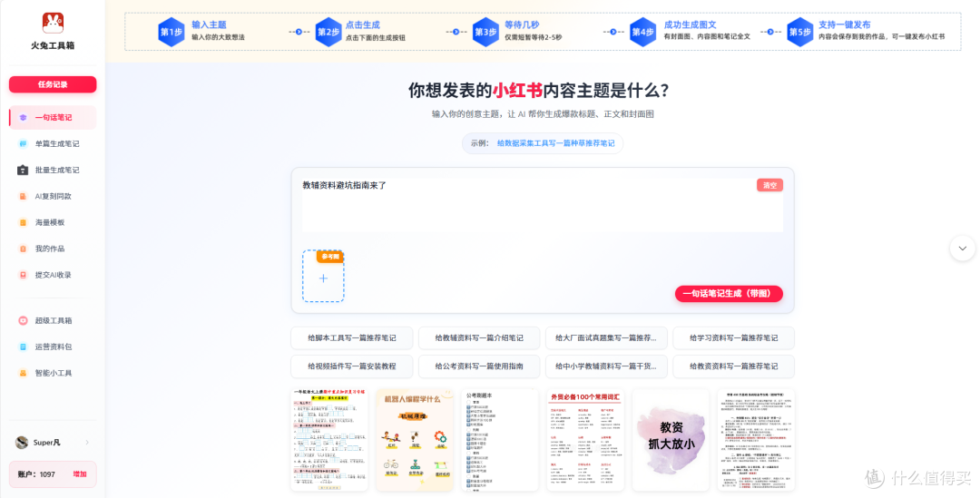Click the 输入主题 step title

(x=209, y=25)
